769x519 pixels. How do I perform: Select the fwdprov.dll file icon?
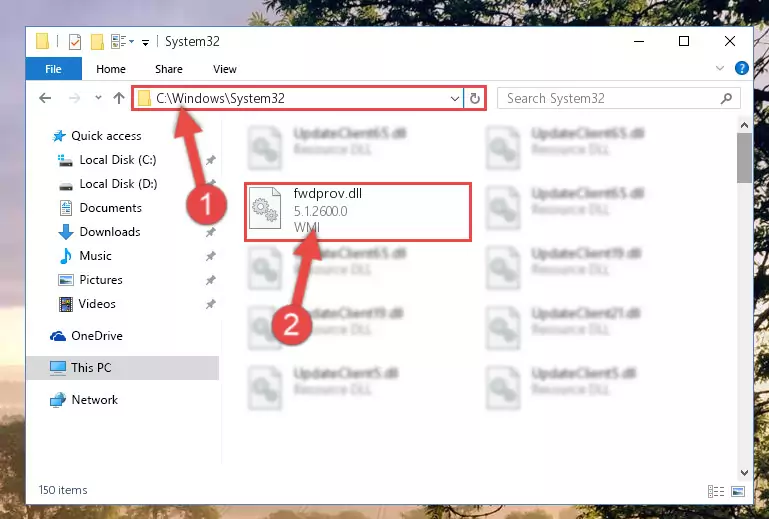pos(265,208)
